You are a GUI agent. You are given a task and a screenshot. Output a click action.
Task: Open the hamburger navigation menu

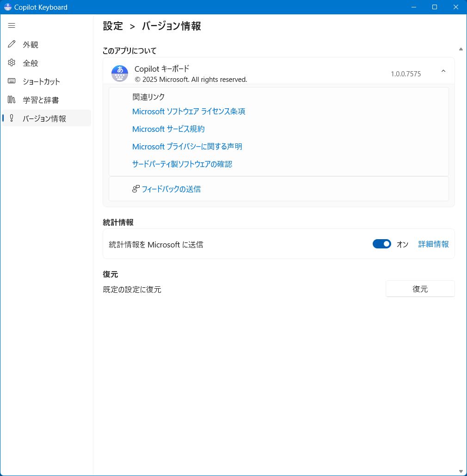(x=12, y=25)
